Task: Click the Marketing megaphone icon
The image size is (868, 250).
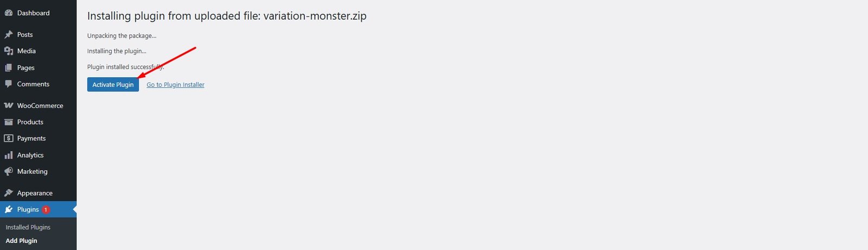Action: click(x=9, y=172)
